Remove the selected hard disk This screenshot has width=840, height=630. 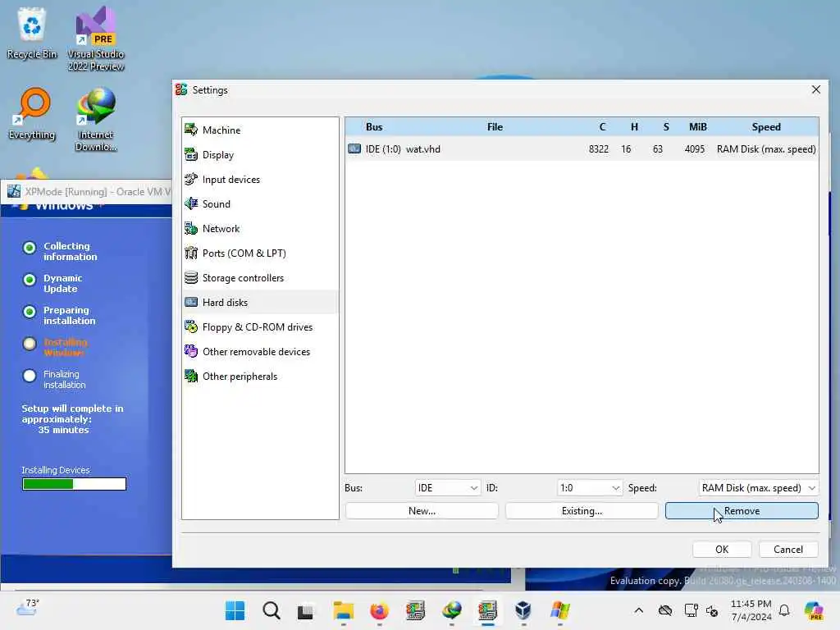click(x=742, y=511)
